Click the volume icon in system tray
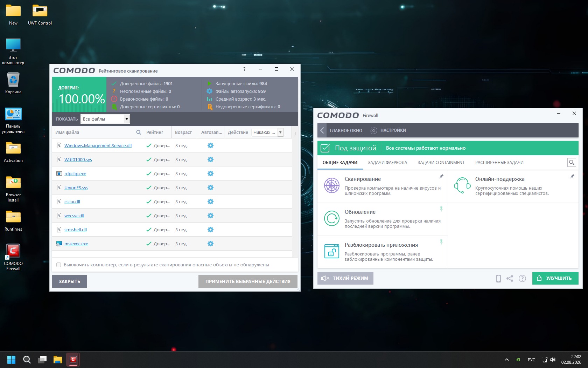The image size is (588, 368). pos(553,360)
